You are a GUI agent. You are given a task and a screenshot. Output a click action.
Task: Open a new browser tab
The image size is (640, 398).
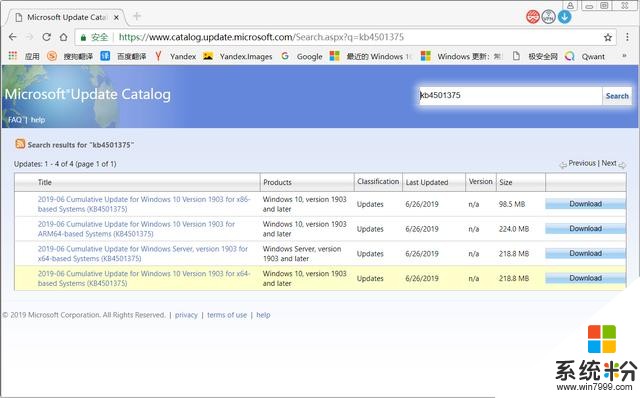click(137, 16)
